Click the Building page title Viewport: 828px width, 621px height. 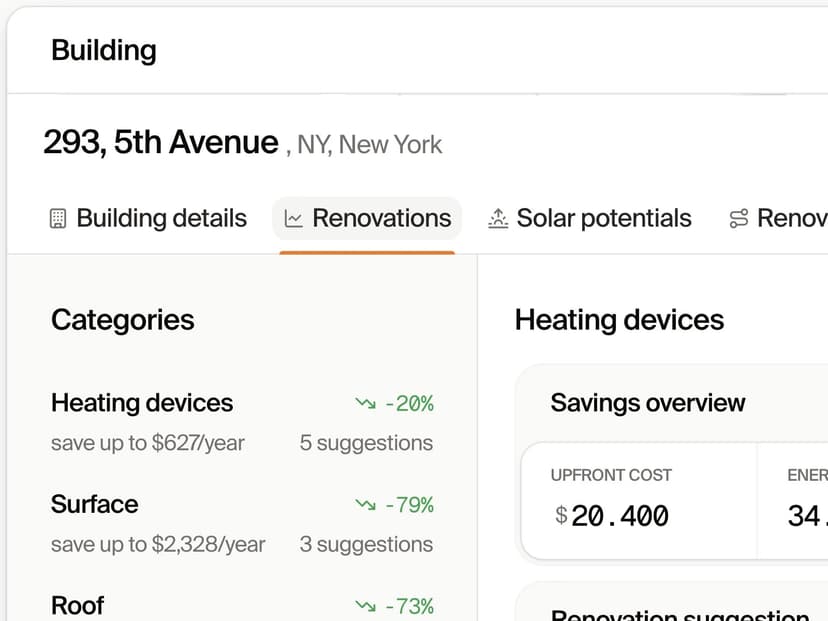(104, 50)
